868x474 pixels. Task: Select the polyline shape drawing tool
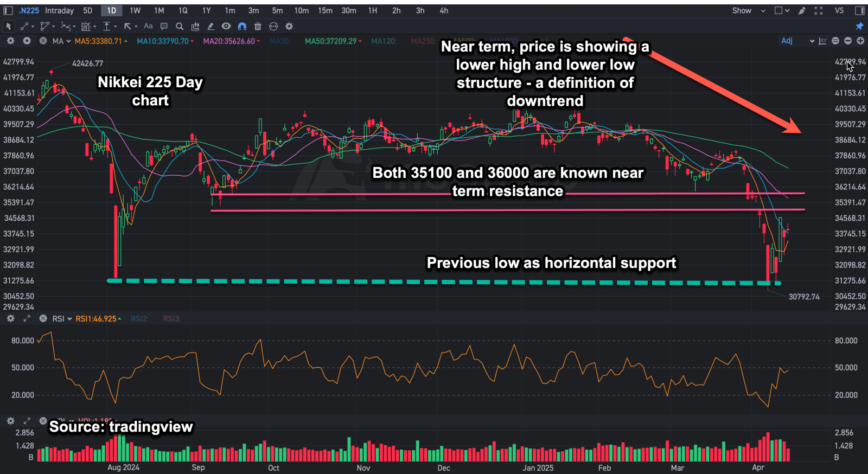click(44, 26)
